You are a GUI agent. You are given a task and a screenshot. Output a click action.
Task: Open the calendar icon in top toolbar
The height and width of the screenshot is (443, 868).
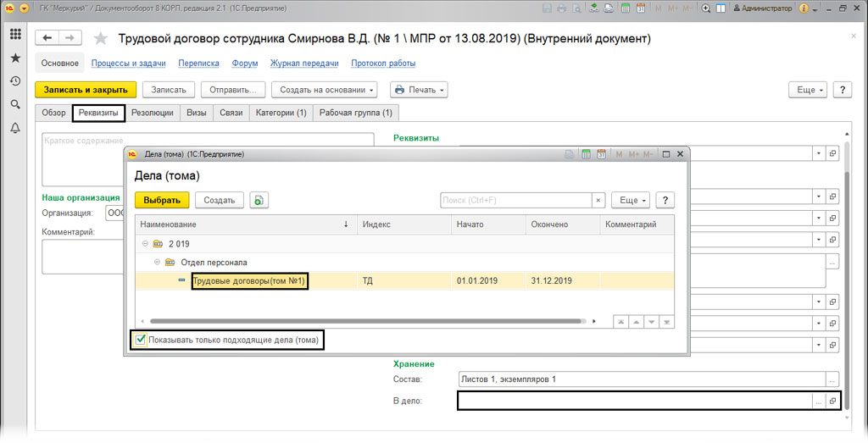pyautogui.click(x=641, y=8)
